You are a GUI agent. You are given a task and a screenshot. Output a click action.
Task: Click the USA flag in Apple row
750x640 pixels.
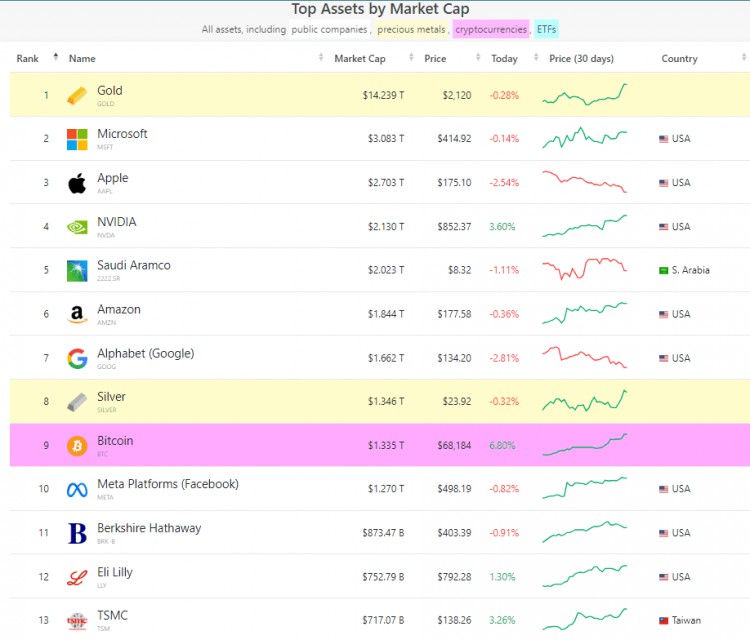tap(663, 183)
